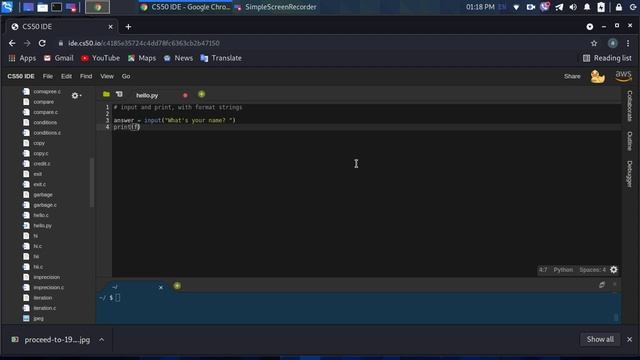Click the address bar URL
This screenshot has height=360, width=640.
[x=144, y=43]
